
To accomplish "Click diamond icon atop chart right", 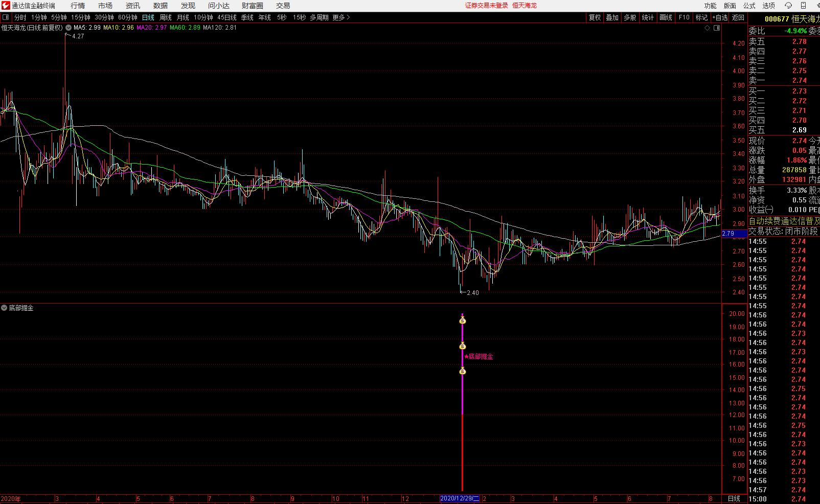I will pyautogui.click(x=708, y=28).
